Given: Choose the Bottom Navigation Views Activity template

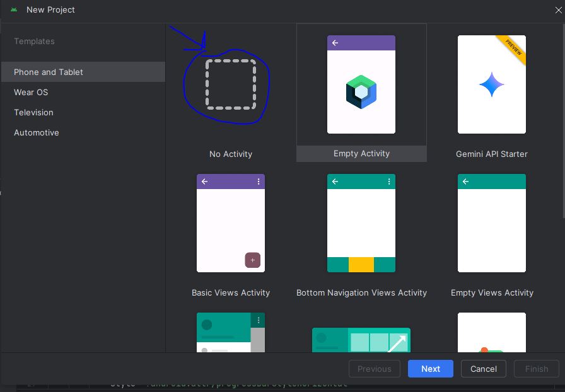Looking at the screenshot, I should (x=361, y=223).
